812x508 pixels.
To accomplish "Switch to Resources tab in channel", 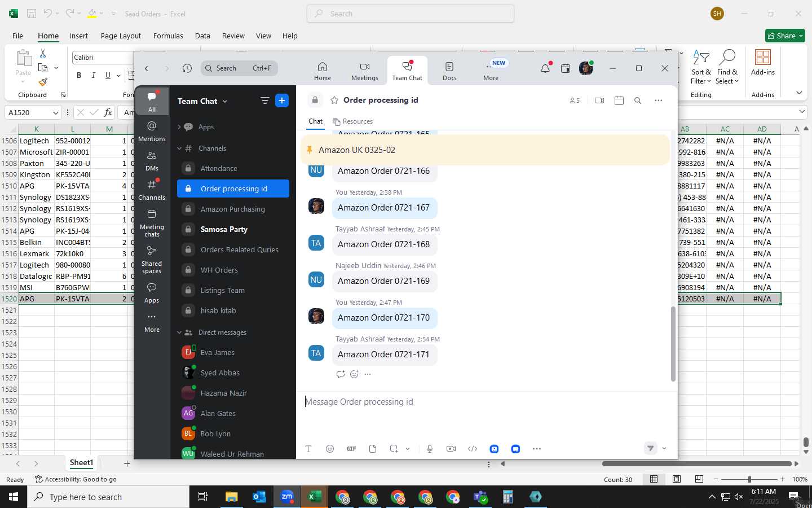I will [x=352, y=121].
